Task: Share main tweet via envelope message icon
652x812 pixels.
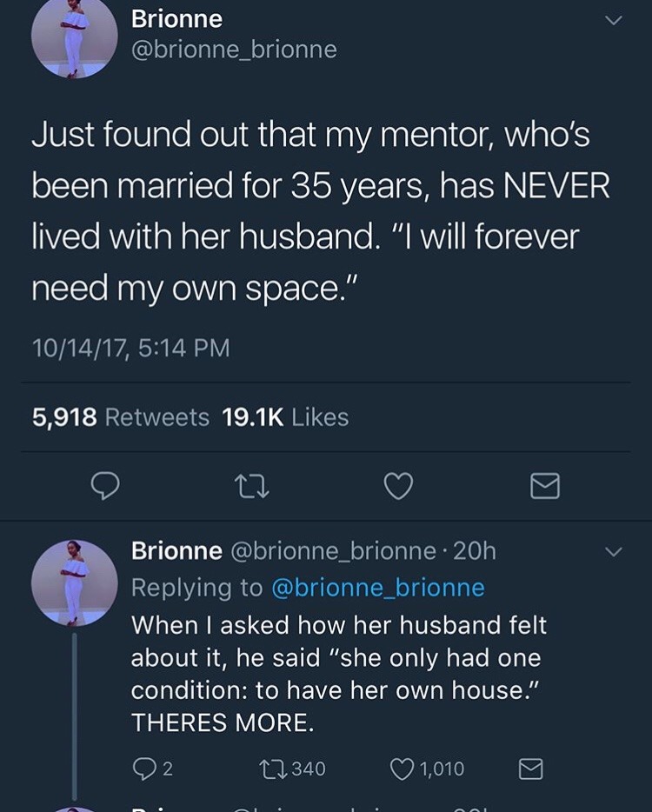Action: click(x=545, y=487)
